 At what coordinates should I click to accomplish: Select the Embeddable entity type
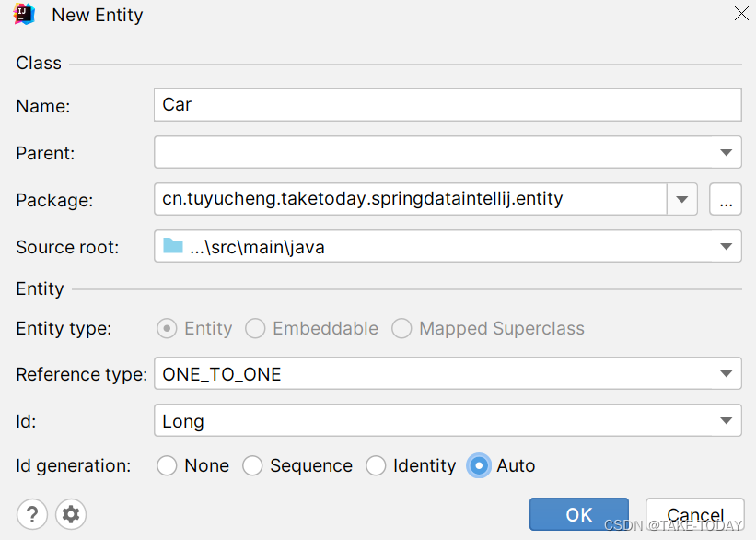point(255,329)
